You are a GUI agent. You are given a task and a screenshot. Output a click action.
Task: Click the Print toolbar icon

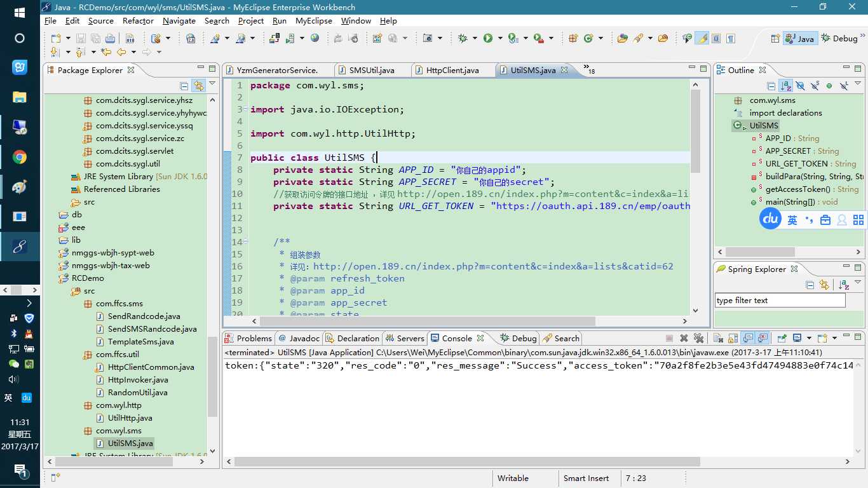click(110, 38)
